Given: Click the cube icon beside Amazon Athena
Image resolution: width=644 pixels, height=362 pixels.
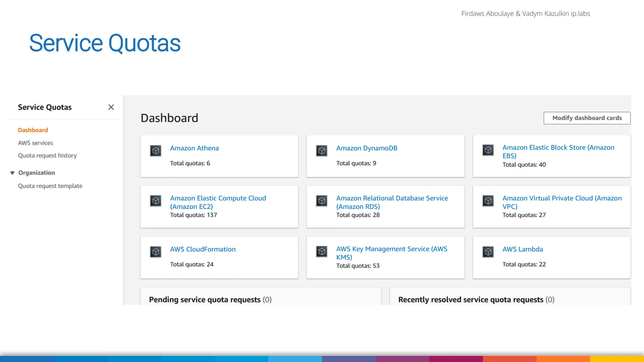Looking at the screenshot, I should (156, 151).
